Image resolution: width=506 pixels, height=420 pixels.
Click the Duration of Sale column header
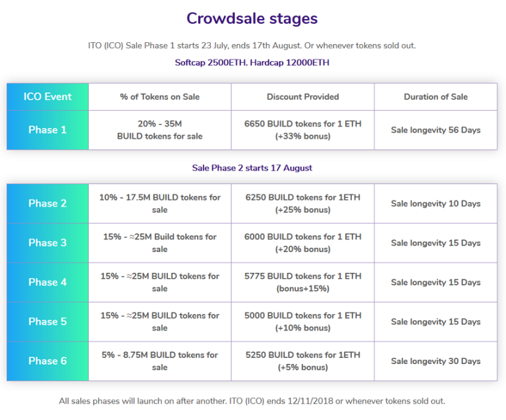click(436, 97)
